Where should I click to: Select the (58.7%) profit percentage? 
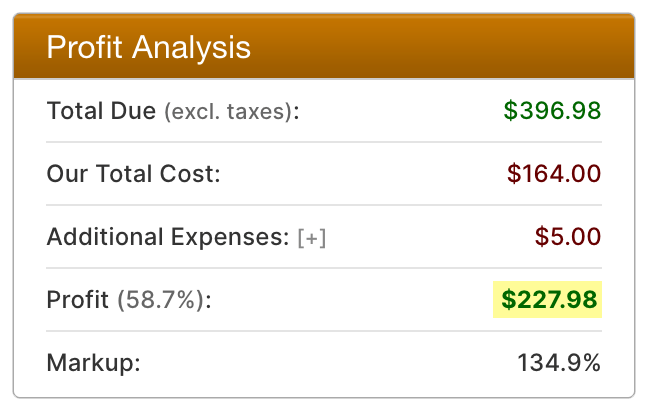(164, 300)
